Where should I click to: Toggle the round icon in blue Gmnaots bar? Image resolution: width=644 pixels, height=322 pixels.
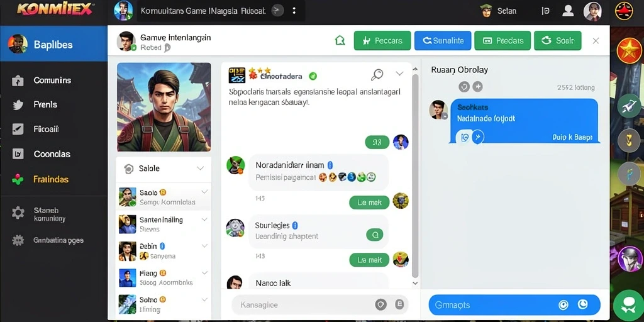pos(563,305)
